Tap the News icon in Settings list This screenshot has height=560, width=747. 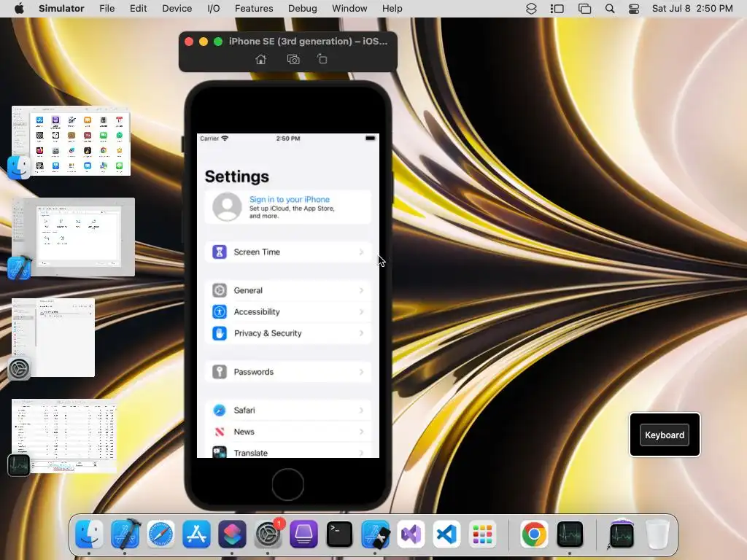219,432
